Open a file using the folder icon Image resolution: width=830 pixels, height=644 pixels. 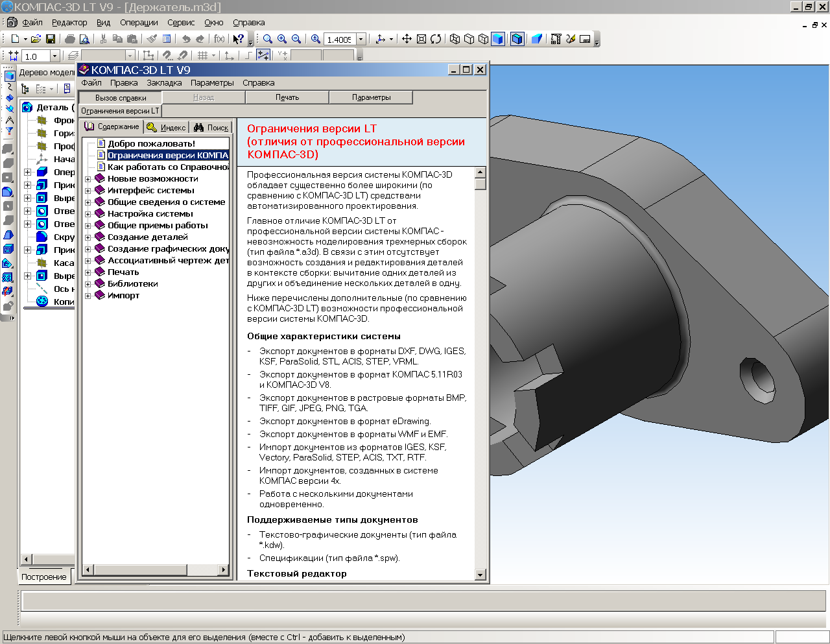click(x=36, y=39)
